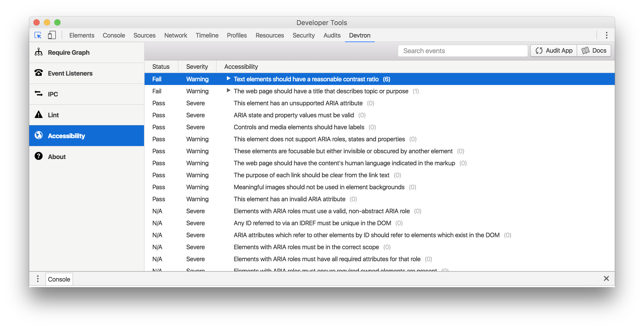Click the About help icon
644x329 pixels.
coord(39,156)
